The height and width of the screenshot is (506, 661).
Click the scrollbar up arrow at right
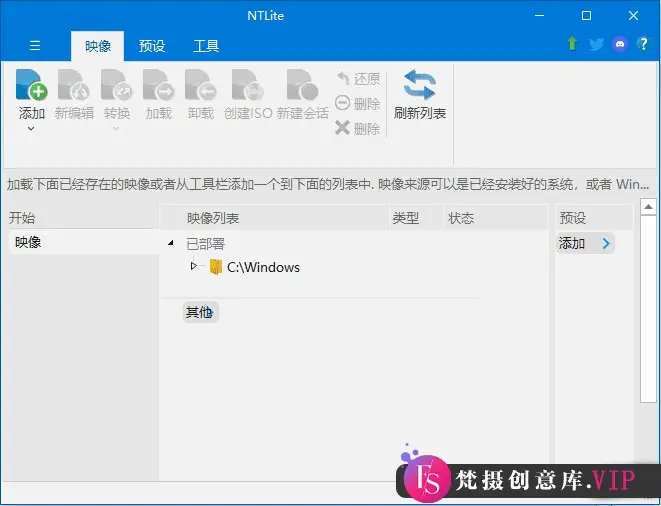pos(648,207)
